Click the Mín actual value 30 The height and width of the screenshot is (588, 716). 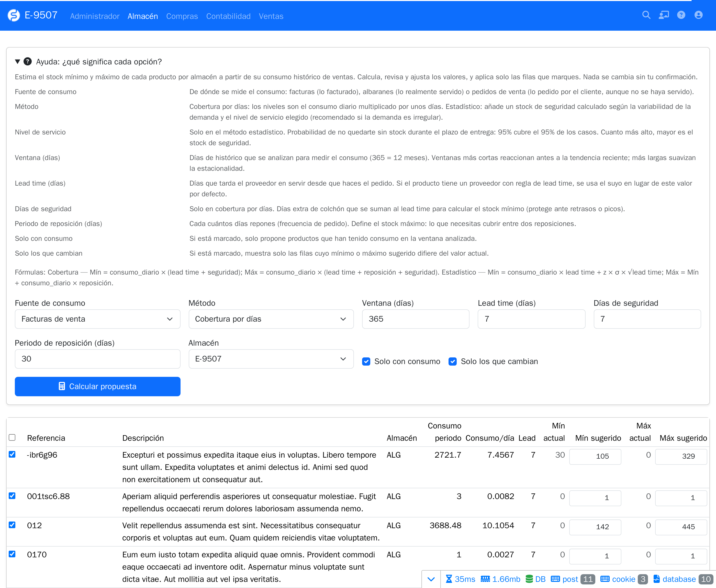click(560, 455)
